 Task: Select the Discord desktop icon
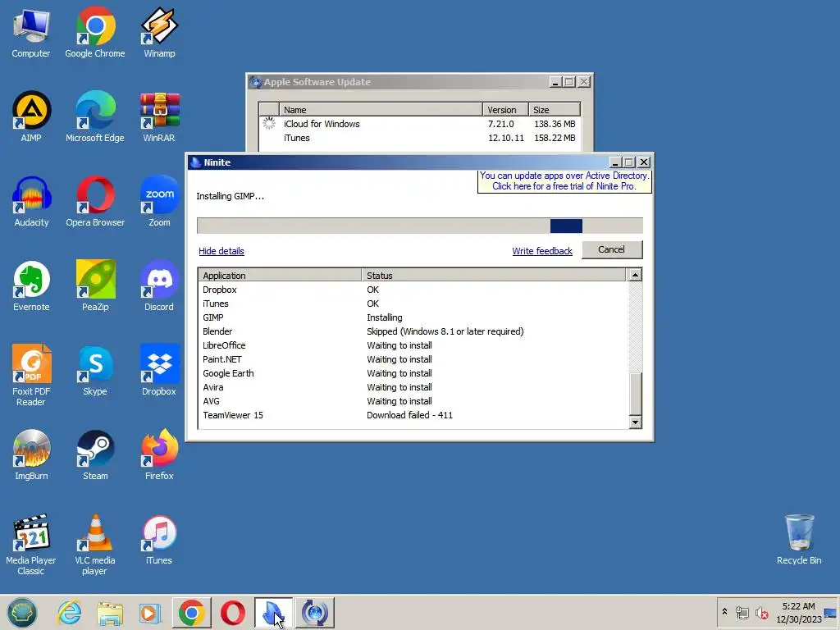[159, 286]
